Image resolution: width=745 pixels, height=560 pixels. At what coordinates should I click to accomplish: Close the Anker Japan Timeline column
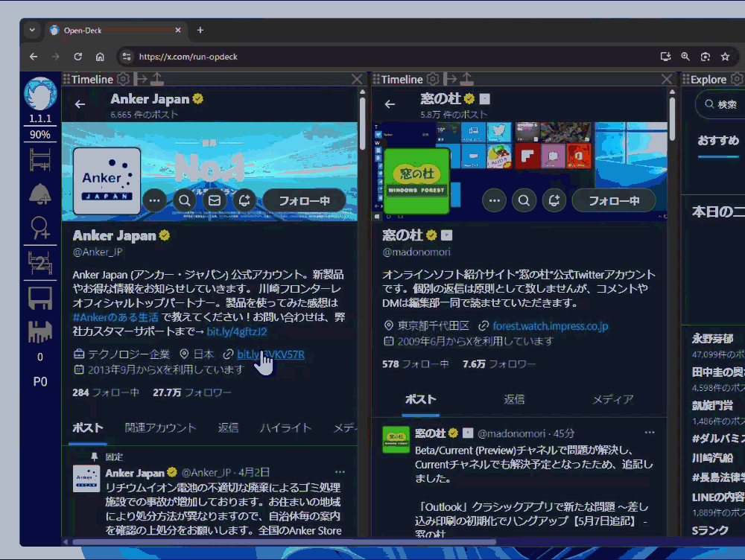357,80
